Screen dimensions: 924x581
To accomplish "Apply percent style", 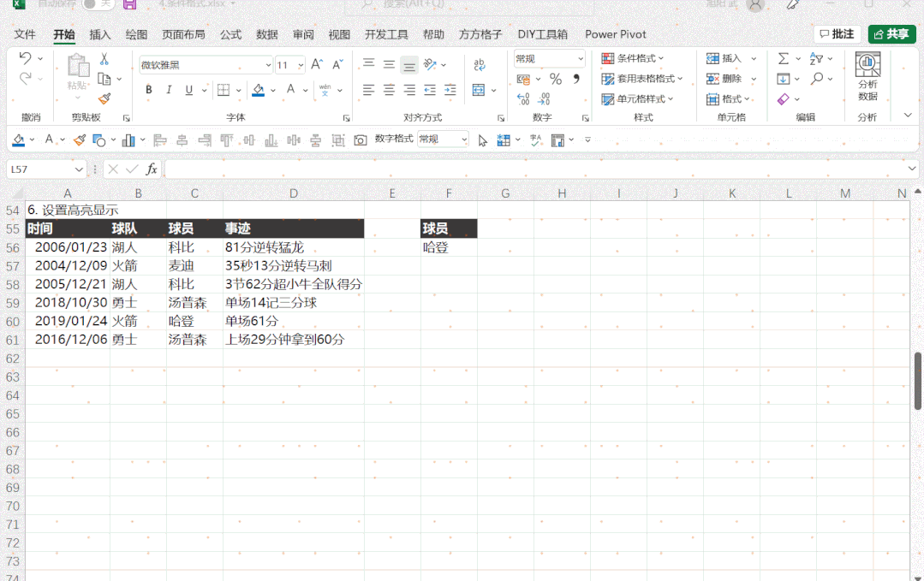I will 556,79.
